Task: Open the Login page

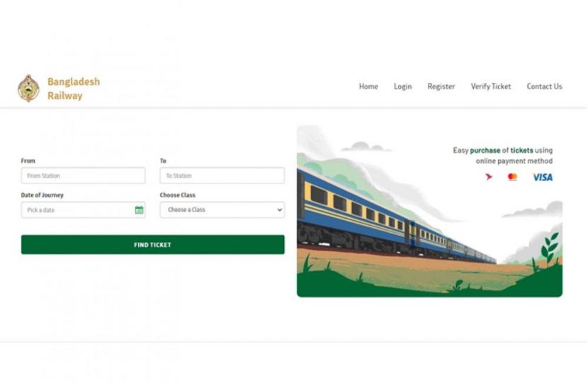Action: pos(402,86)
